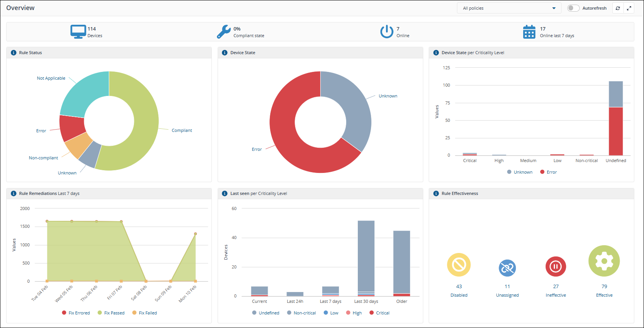The width and height of the screenshot is (644, 328).
Task: Click the Compliant label in Rule Status chart
Action: pos(182,130)
